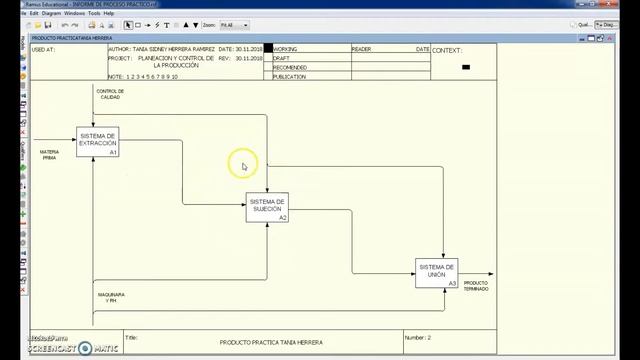The height and width of the screenshot is (360, 640).
Task: Click the small black context block
Action: 466,67
